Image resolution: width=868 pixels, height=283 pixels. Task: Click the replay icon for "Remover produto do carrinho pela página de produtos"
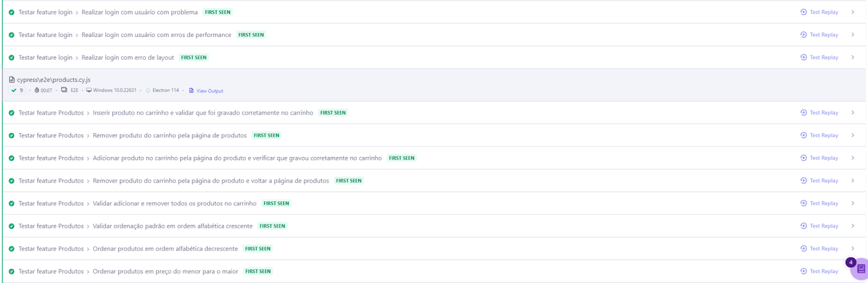[803, 135]
